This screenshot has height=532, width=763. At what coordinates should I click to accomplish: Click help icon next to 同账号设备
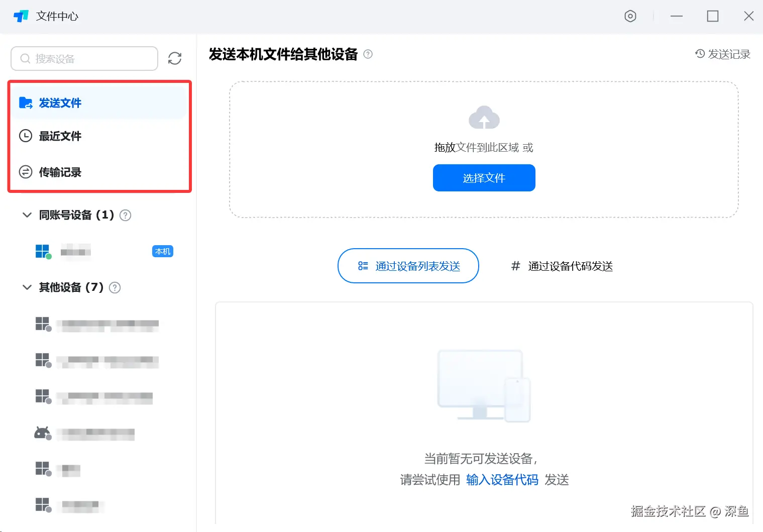[x=126, y=216]
